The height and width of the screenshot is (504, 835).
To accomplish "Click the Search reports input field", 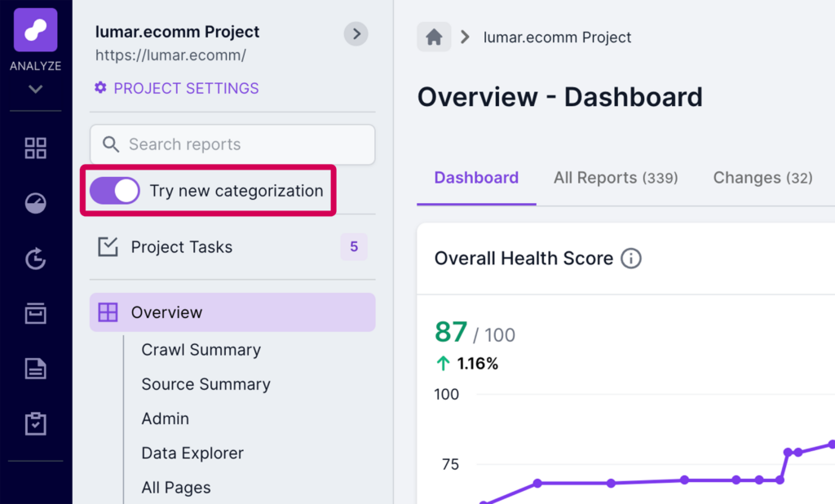I will click(x=232, y=144).
